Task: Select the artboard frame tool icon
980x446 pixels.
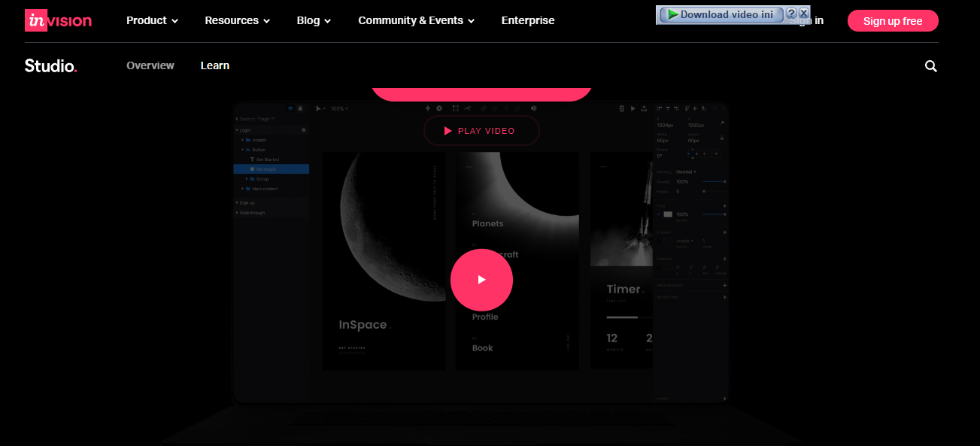Action: tap(455, 108)
